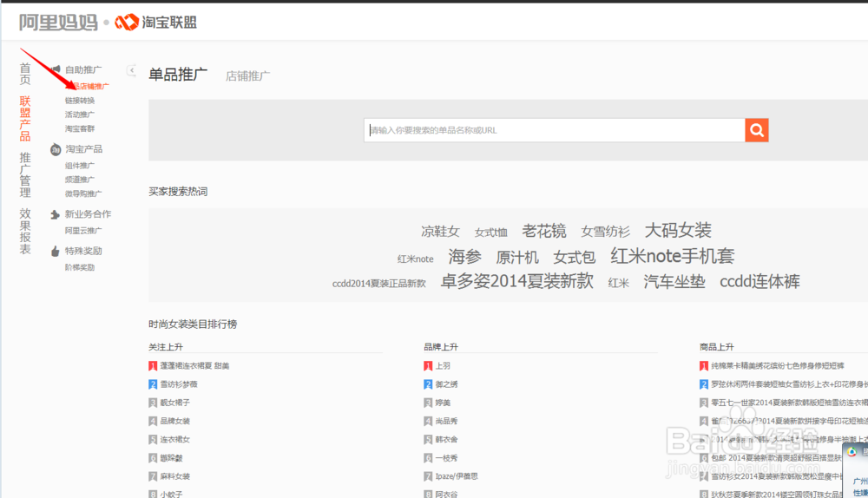Viewport: 868px width, 498px height.
Task: Open the 效果报表 vertical nav tab
Action: tap(25, 232)
